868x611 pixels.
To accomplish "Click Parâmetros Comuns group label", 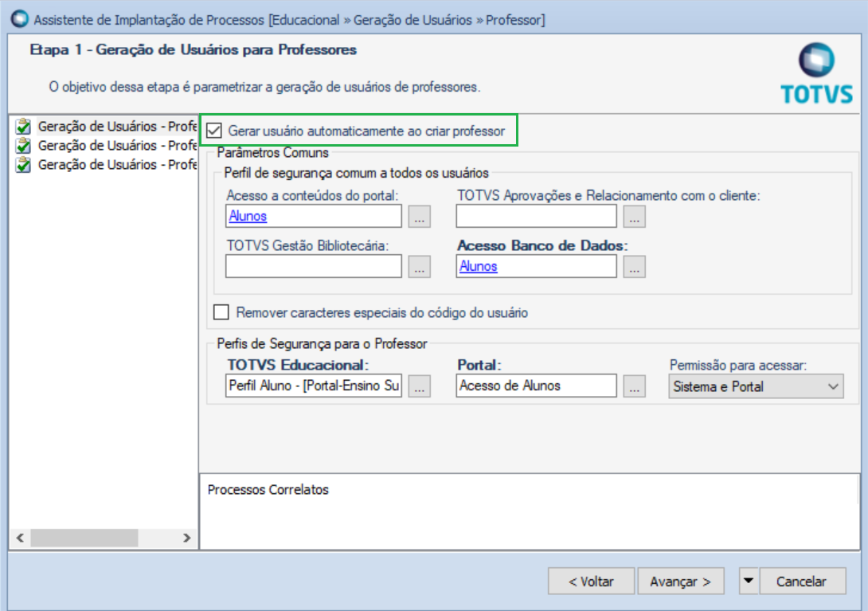I will point(273,153).
